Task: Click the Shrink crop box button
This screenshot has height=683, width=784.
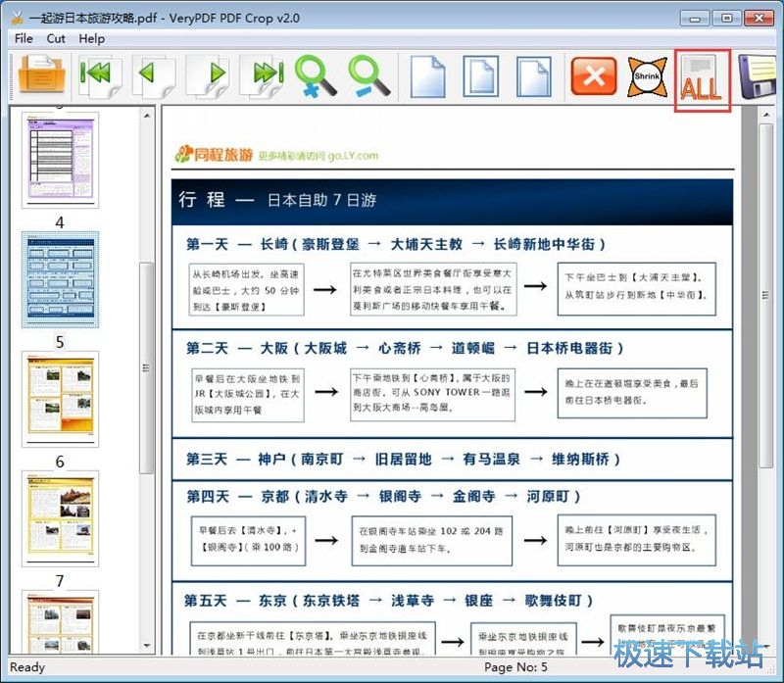Action: [x=648, y=76]
